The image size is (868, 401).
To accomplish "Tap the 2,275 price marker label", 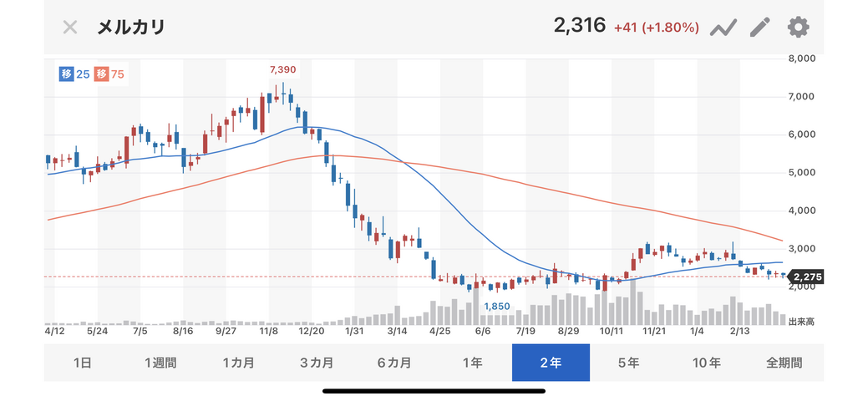I will tap(807, 277).
